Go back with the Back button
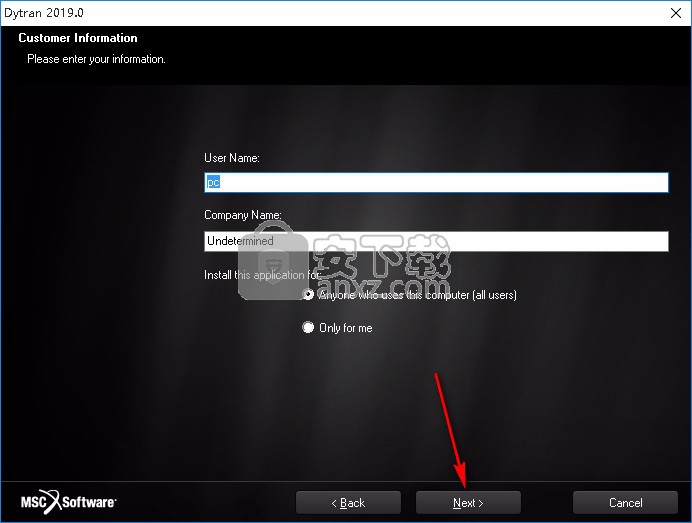 tap(348, 503)
